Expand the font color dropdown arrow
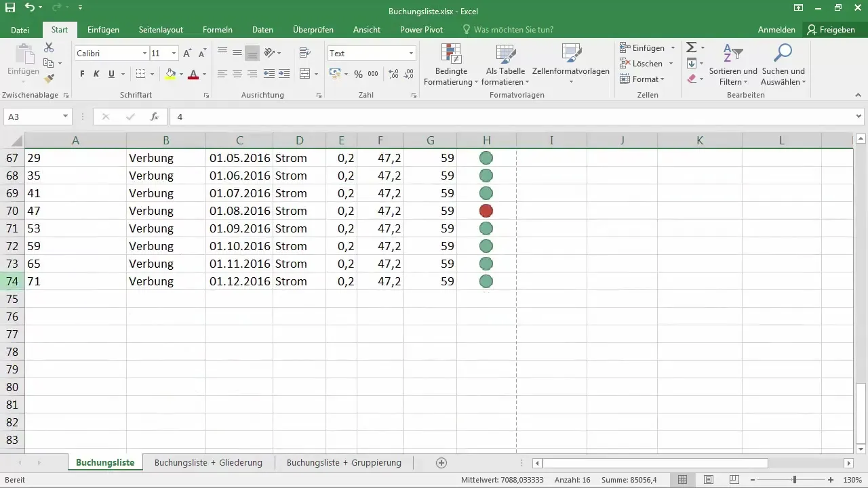Image resolution: width=868 pixels, height=488 pixels. coord(204,75)
